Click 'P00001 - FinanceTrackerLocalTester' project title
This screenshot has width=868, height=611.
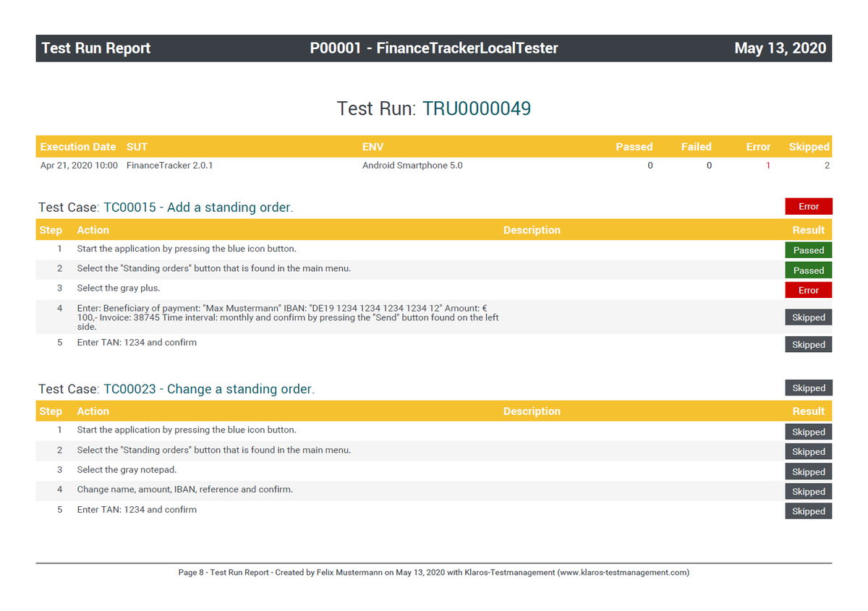[434, 48]
